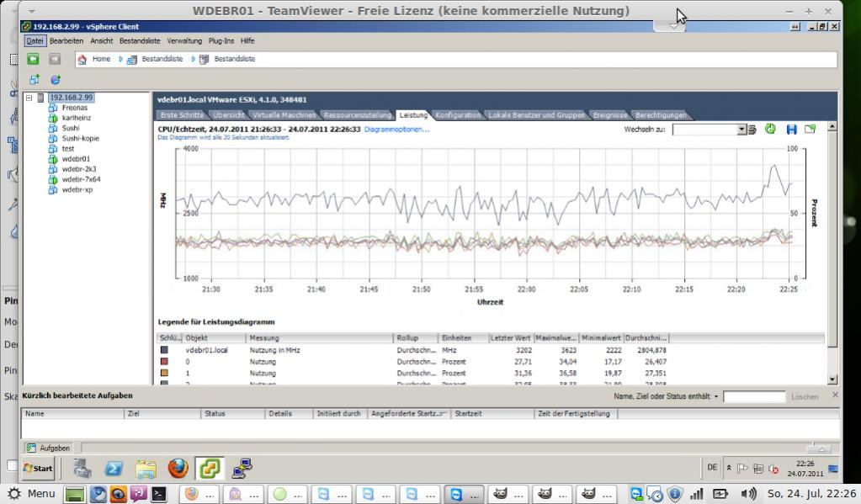Click the vdebr01.local legend color swatch

(164, 350)
